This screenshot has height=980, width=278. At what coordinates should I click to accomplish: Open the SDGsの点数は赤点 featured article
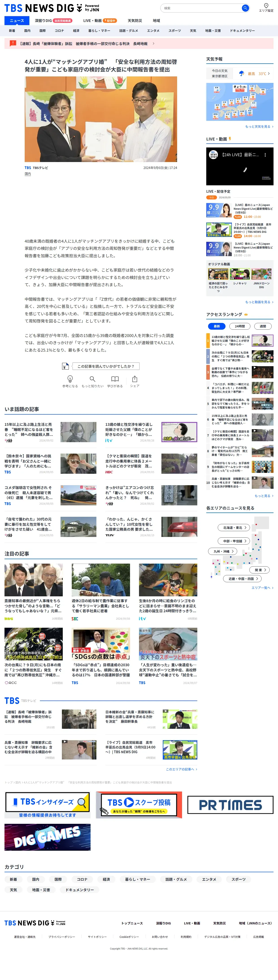click(101, 656)
